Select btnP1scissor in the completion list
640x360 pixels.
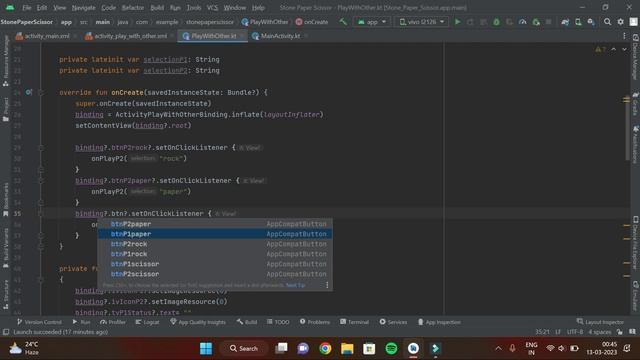click(215, 264)
